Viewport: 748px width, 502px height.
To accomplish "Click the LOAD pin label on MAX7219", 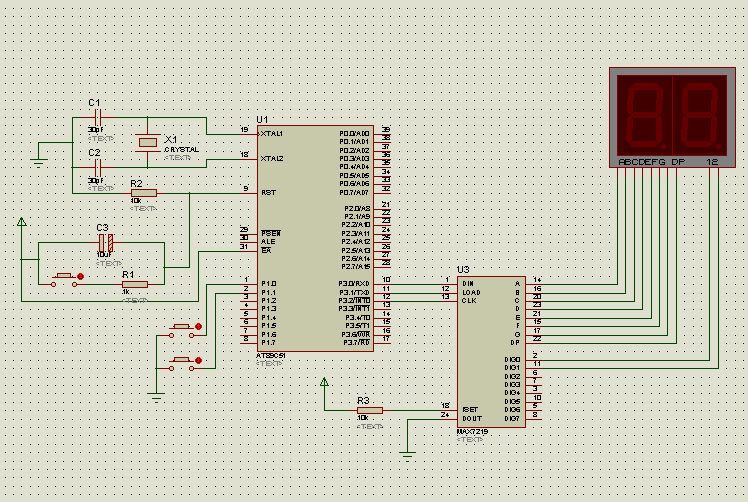I will [471, 293].
